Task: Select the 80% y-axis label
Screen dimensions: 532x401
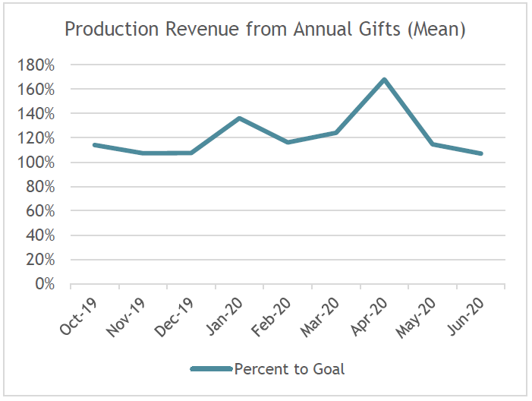Action: 40,187
